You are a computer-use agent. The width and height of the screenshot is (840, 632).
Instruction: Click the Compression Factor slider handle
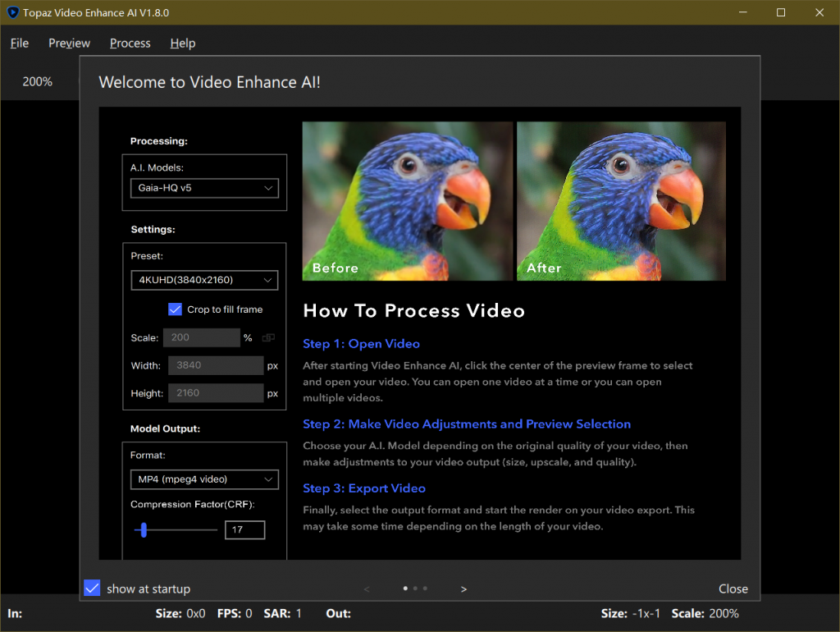144,530
